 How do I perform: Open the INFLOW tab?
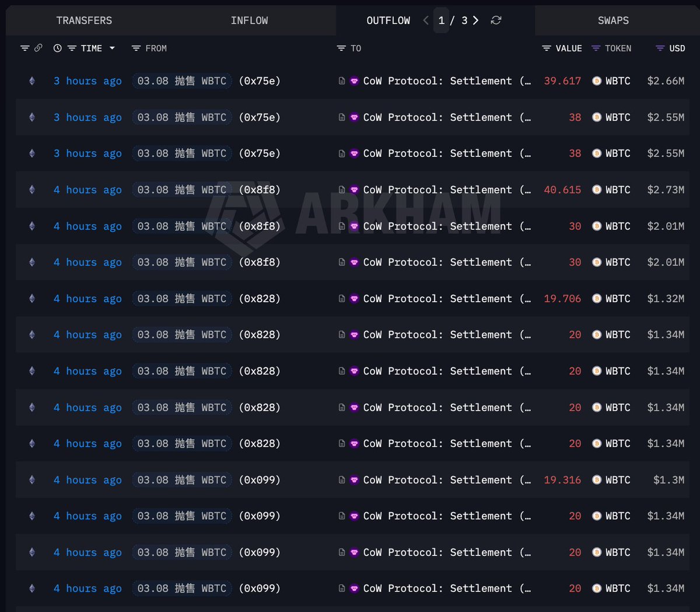(x=249, y=20)
